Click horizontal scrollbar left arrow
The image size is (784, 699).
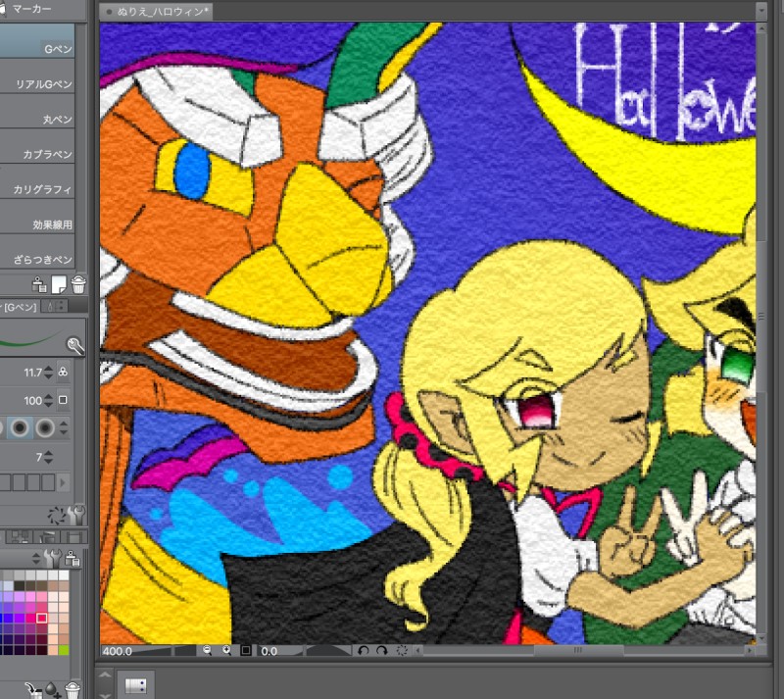pos(419,650)
